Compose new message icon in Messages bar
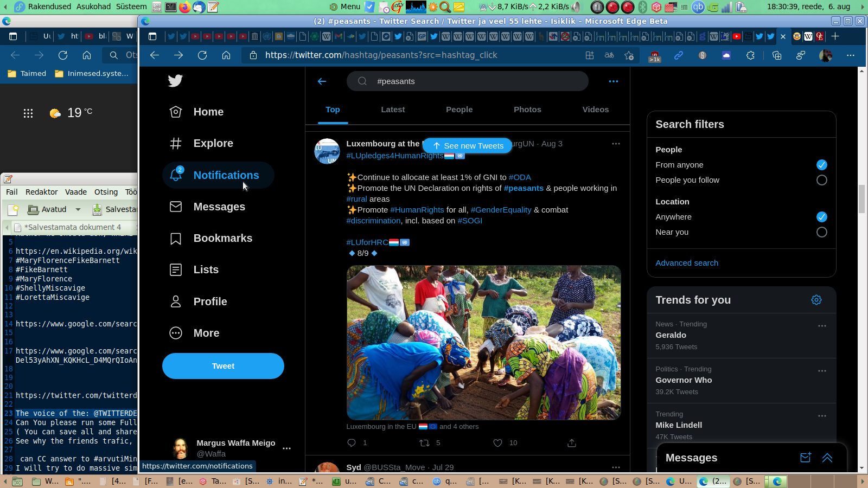 (x=806, y=458)
